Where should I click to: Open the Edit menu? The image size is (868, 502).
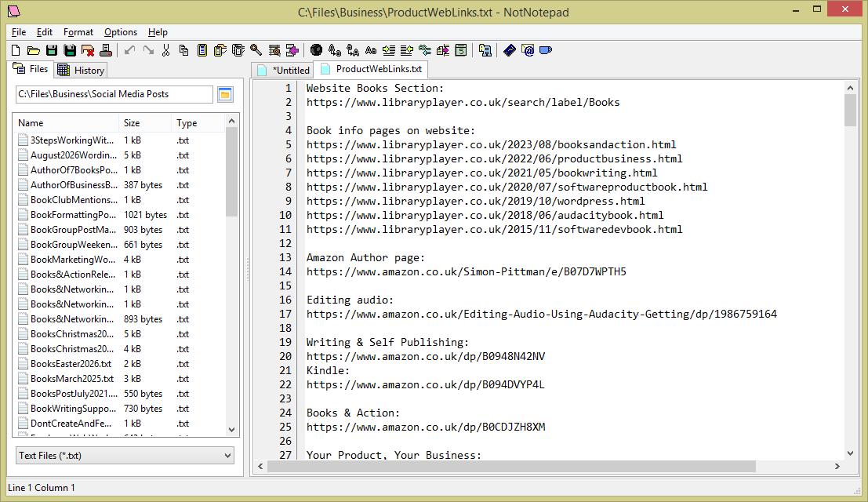coord(44,32)
